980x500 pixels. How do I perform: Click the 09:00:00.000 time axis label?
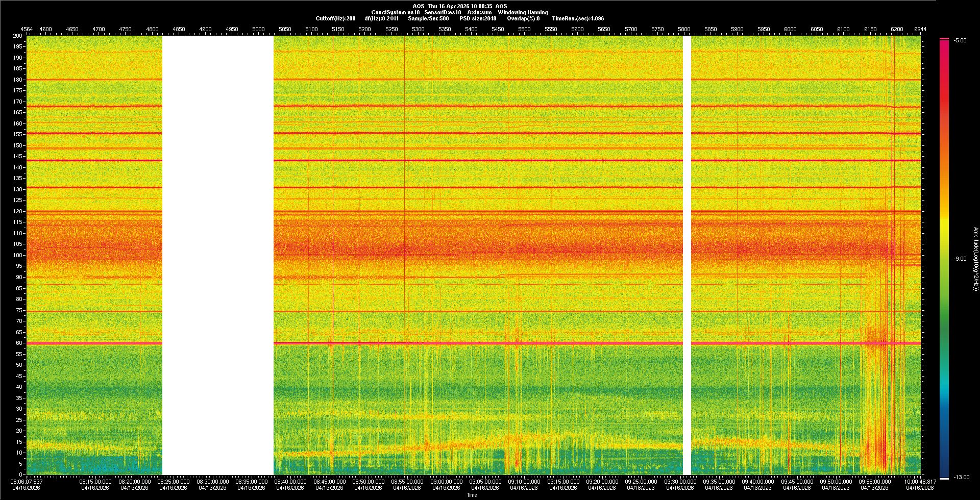point(446,481)
